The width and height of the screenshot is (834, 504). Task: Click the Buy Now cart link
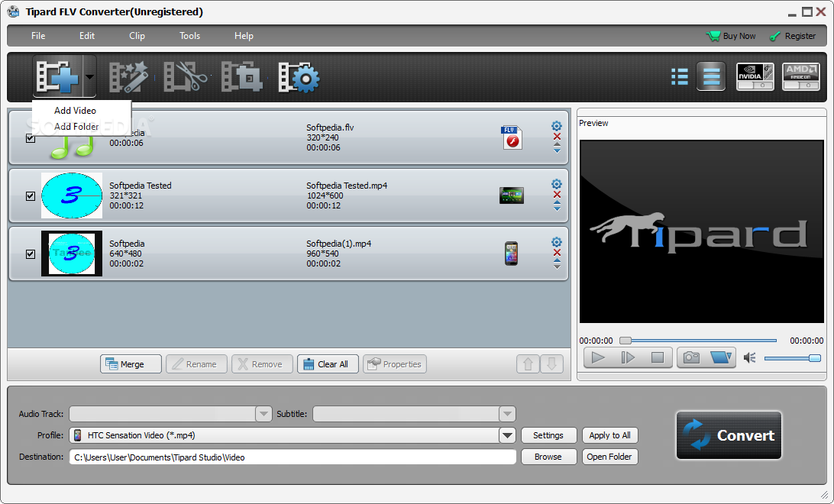point(731,36)
